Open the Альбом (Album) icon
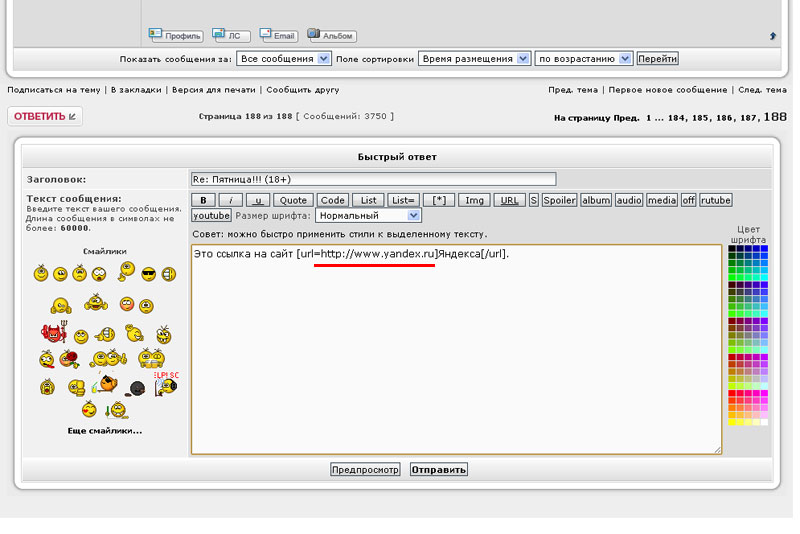800x534 pixels. pyautogui.click(x=331, y=35)
